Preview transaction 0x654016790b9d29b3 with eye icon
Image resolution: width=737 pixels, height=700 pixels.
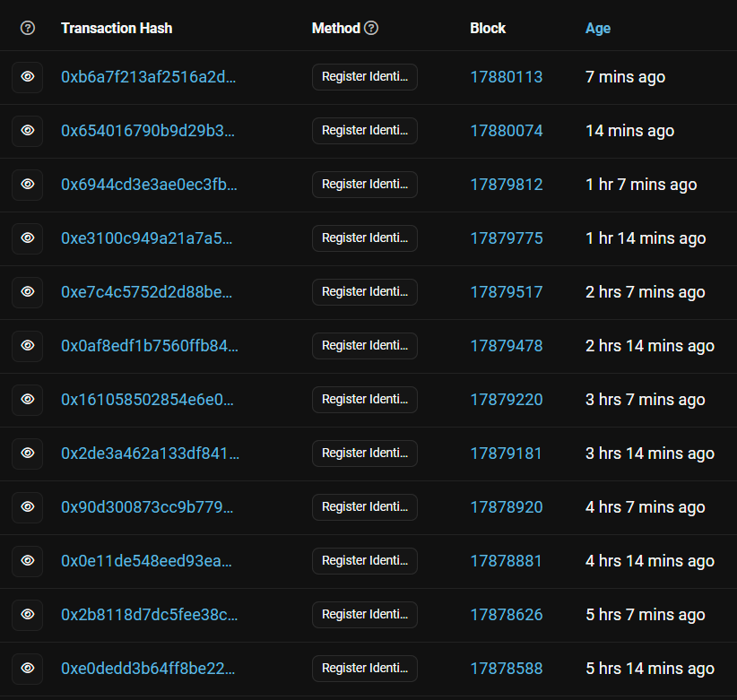coord(27,131)
